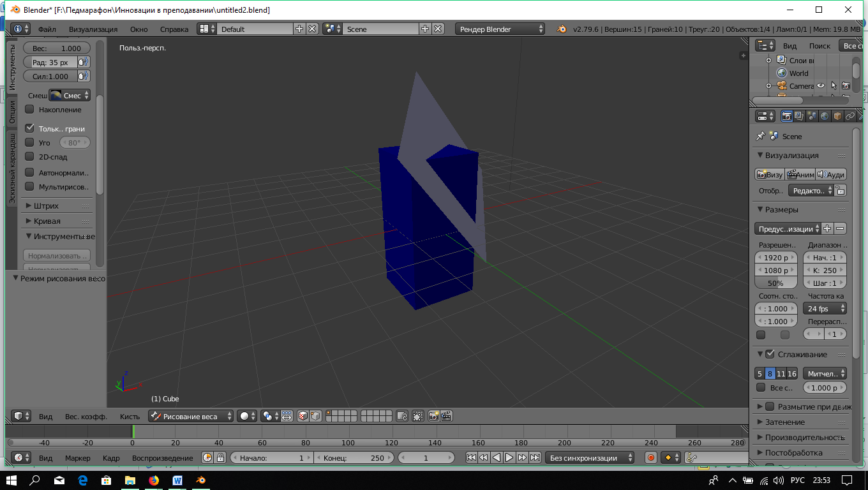
Task: Click the OpenGL render image icon in viewport header
Action: (x=433, y=416)
